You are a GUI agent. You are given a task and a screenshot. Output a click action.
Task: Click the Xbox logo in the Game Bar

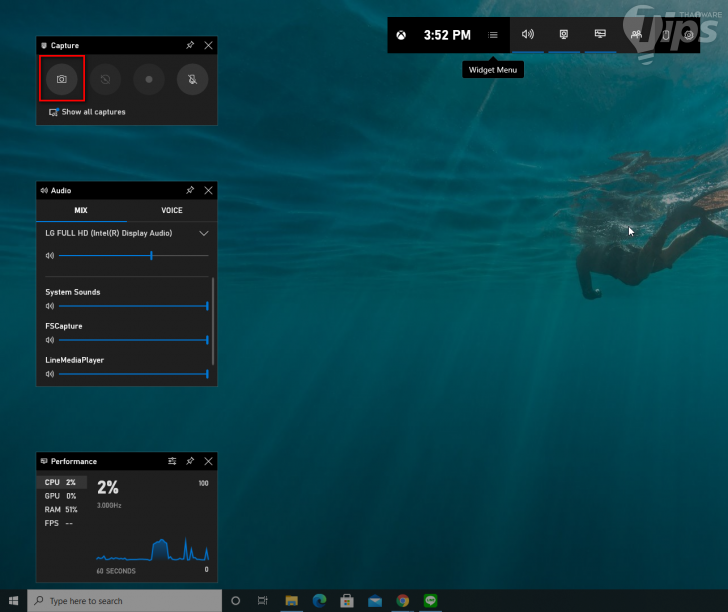point(401,35)
